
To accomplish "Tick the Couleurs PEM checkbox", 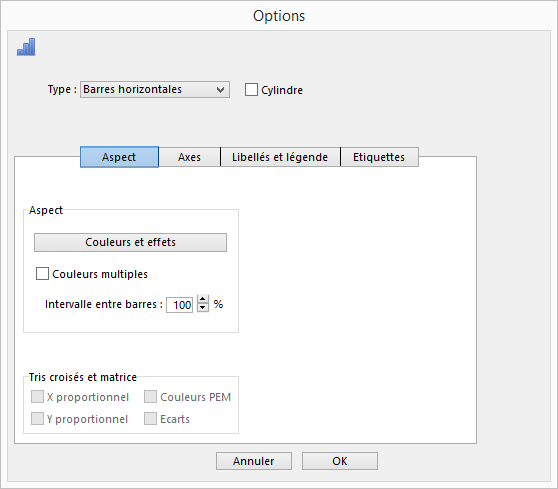I will coord(150,396).
